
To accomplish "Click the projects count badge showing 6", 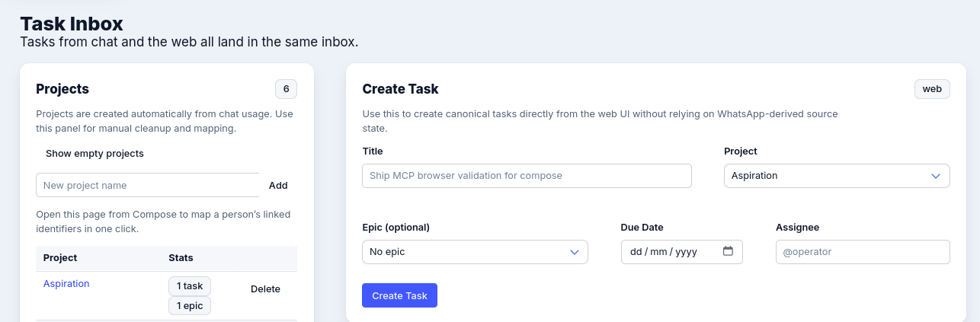I will coord(286,89).
